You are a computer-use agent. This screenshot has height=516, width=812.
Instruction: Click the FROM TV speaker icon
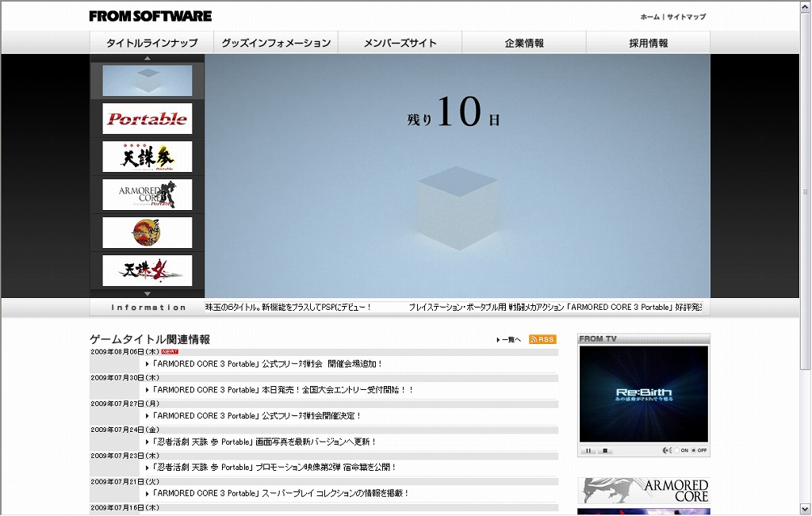pos(667,451)
